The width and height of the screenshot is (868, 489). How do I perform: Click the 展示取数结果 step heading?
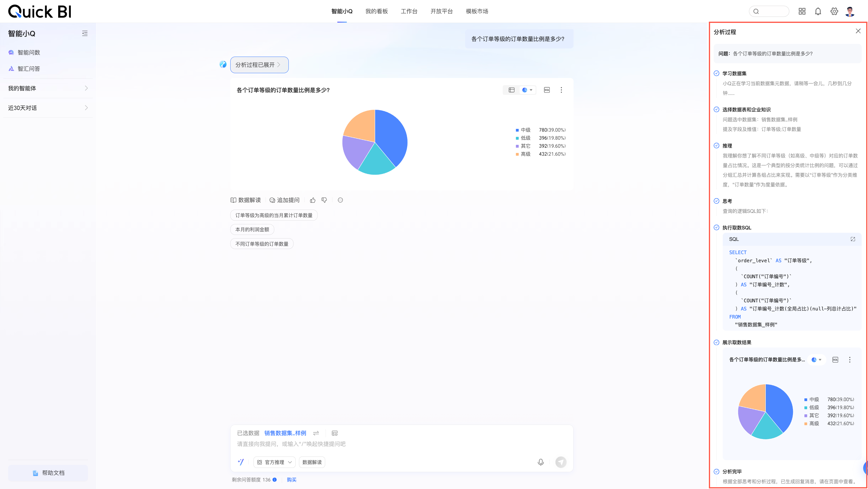click(737, 342)
